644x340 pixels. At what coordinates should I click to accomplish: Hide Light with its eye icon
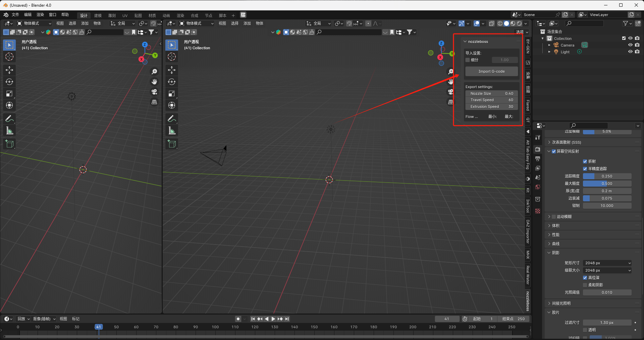pos(630,52)
